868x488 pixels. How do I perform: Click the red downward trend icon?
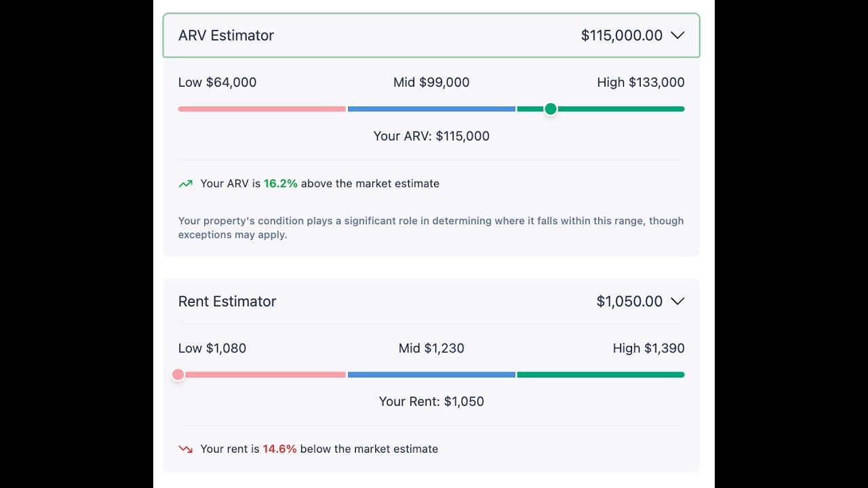185,449
